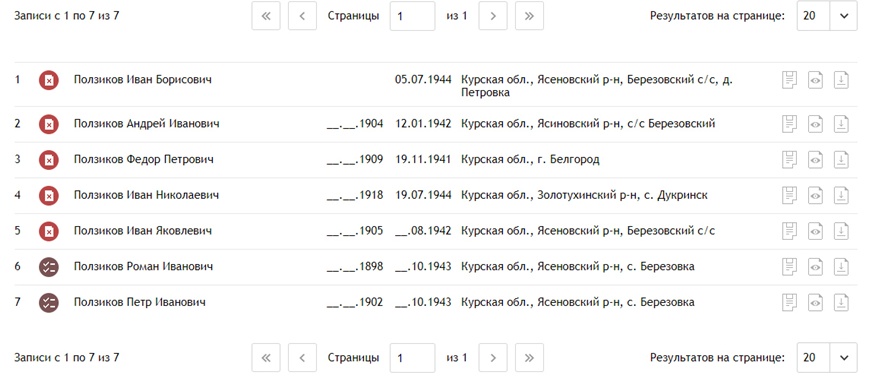Expand top results-per-page dropdown arrow
The width and height of the screenshot is (871, 380).
[844, 16]
